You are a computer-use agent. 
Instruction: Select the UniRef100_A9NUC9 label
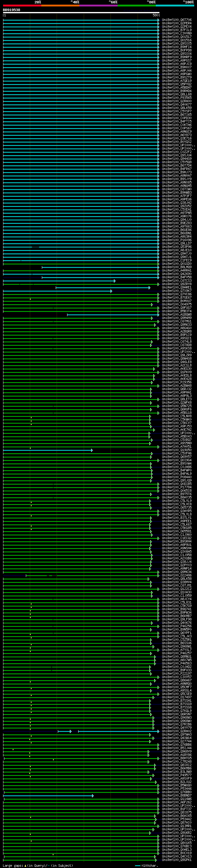pyautogui.click(x=177, y=132)
